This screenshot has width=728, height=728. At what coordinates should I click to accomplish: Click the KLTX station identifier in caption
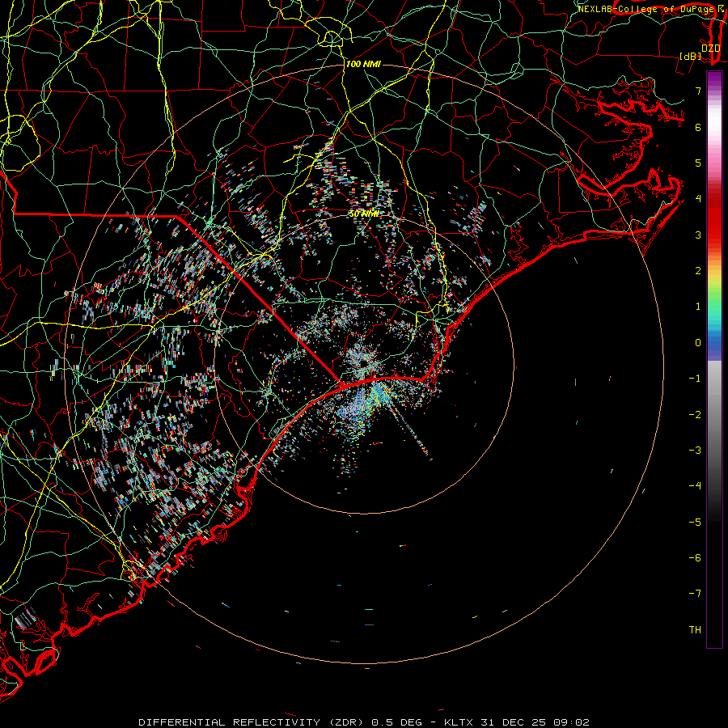pos(458,722)
